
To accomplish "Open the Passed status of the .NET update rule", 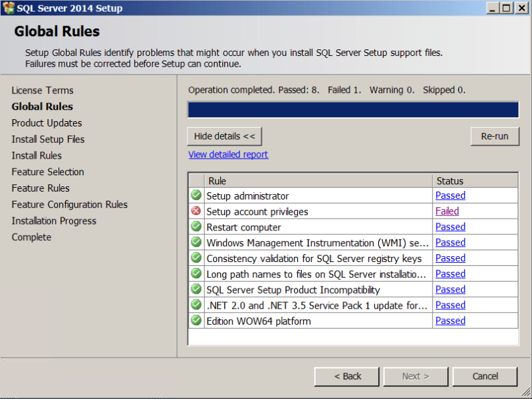I will pyautogui.click(x=450, y=305).
